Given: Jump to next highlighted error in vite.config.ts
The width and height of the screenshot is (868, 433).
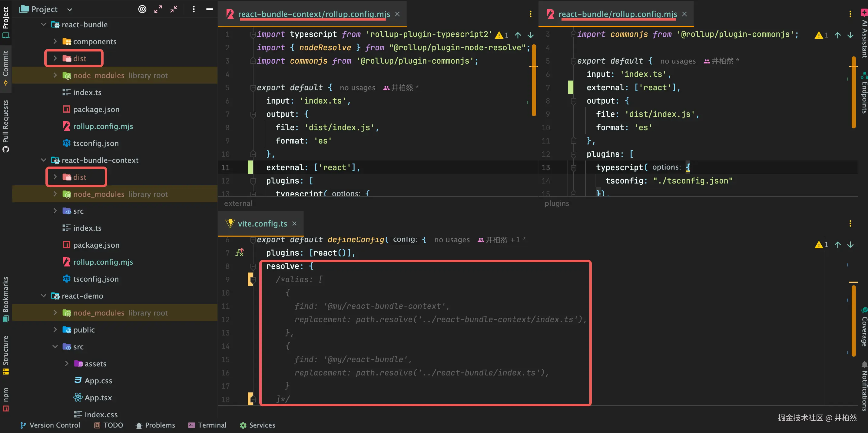Looking at the screenshot, I should point(850,245).
